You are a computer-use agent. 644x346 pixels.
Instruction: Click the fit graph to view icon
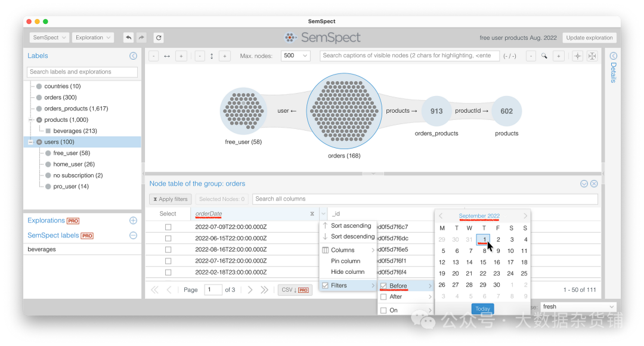click(x=592, y=56)
